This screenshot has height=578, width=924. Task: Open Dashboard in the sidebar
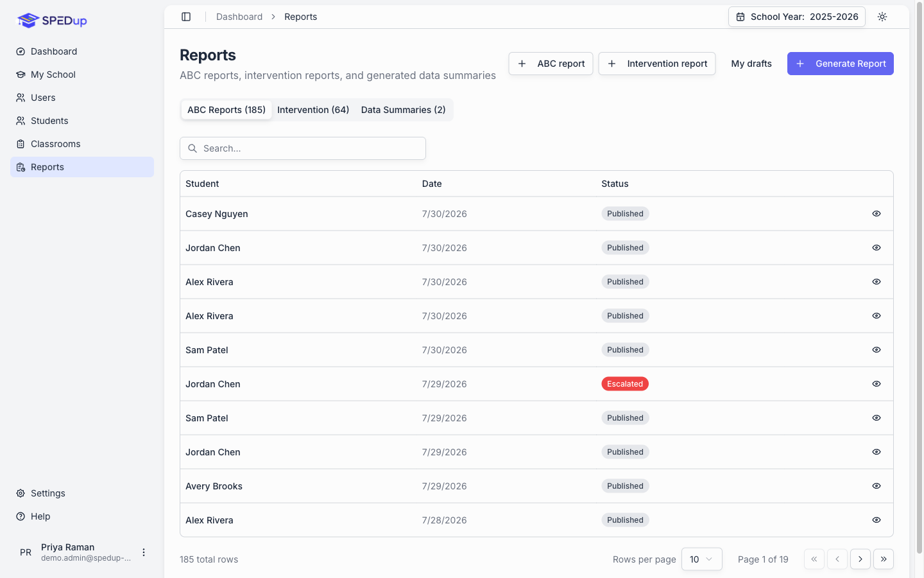point(82,51)
